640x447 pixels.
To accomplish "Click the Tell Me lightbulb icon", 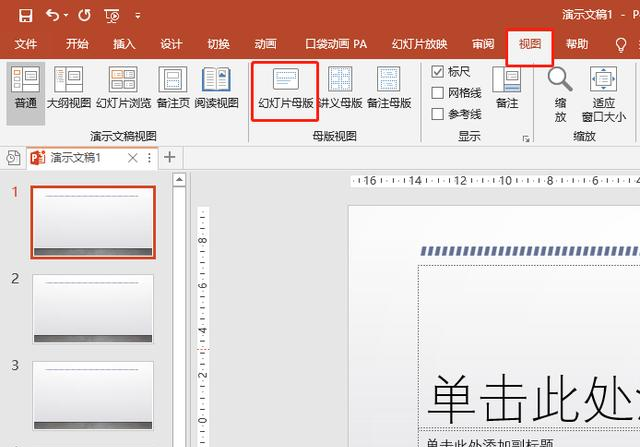I will [621, 44].
